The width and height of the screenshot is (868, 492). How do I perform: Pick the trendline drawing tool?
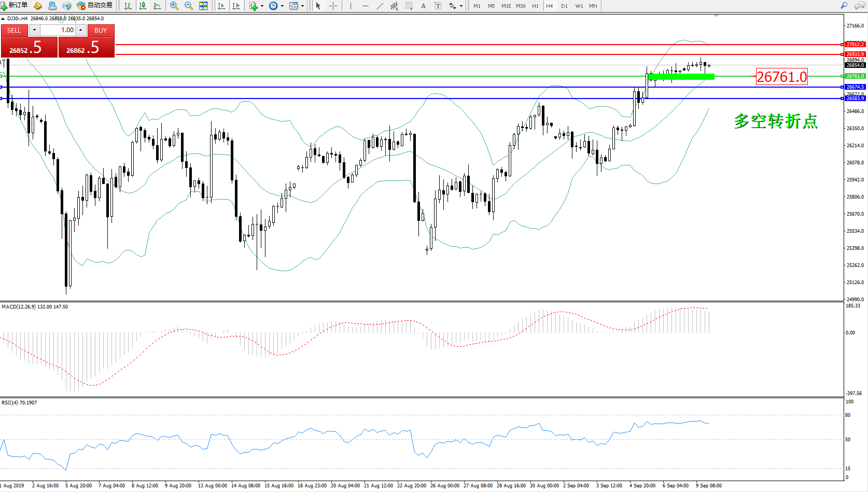pyautogui.click(x=380, y=6)
